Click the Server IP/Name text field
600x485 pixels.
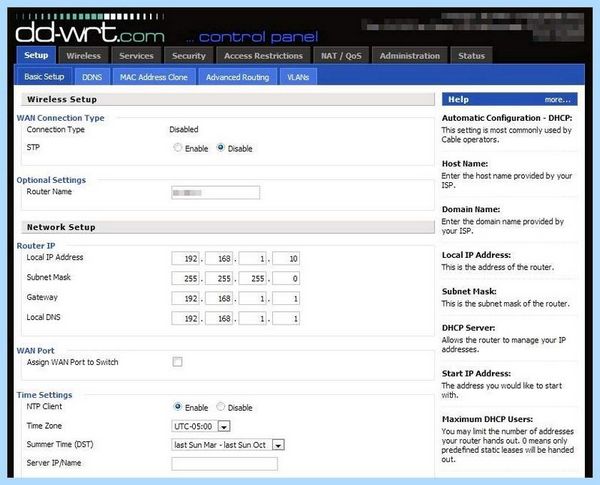(225, 464)
